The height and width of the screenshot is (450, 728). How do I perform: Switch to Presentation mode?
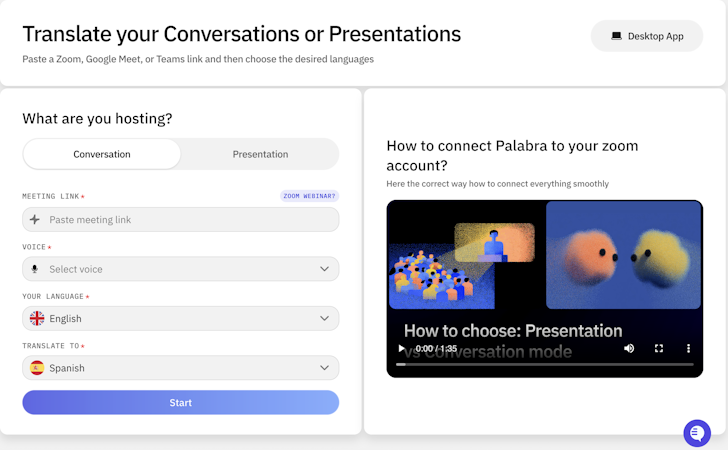pyautogui.click(x=260, y=154)
